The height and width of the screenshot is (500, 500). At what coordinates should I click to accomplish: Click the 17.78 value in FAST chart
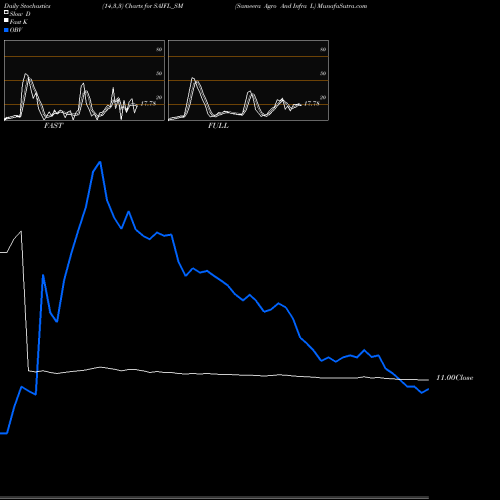(x=148, y=104)
